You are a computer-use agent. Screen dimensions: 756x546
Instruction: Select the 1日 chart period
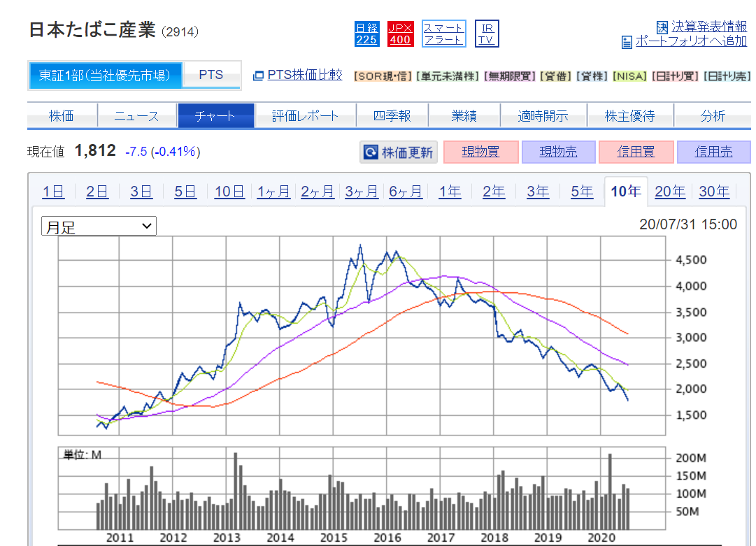[x=53, y=192]
